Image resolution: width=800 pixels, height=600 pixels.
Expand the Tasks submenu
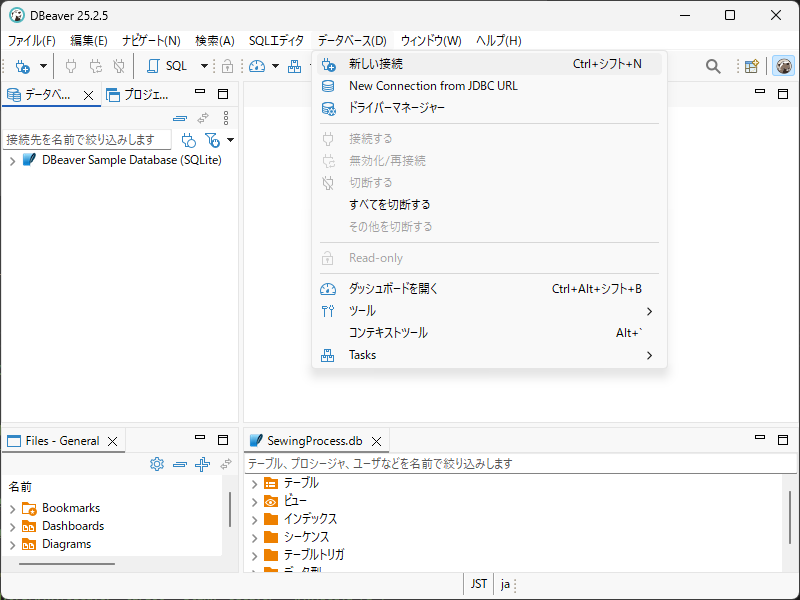click(x=489, y=355)
